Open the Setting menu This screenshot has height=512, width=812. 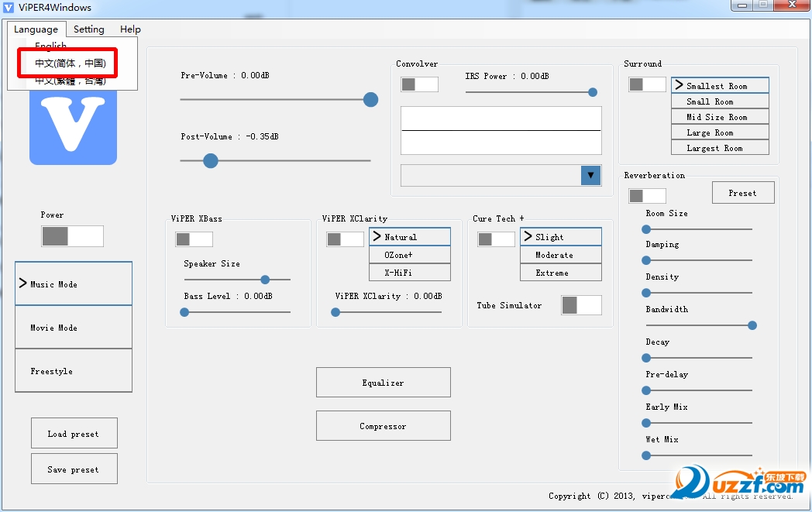(89, 29)
